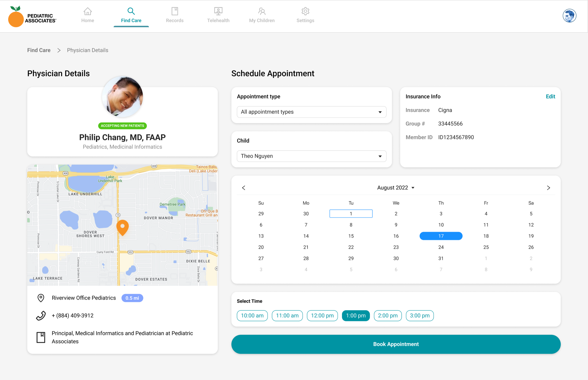Choose August 22 on the calendar
The height and width of the screenshot is (380, 588).
[x=351, y=247]
